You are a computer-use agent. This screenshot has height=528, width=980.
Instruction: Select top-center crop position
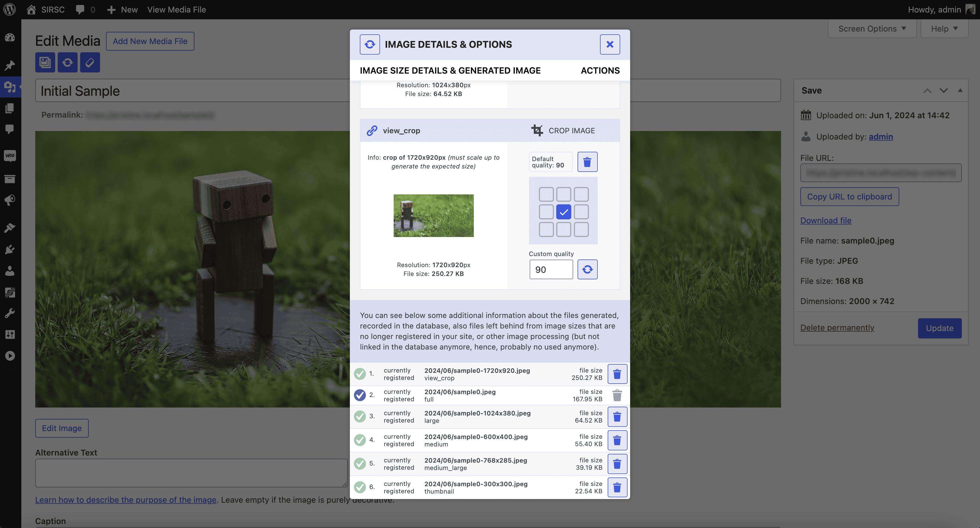click(564, 194)
